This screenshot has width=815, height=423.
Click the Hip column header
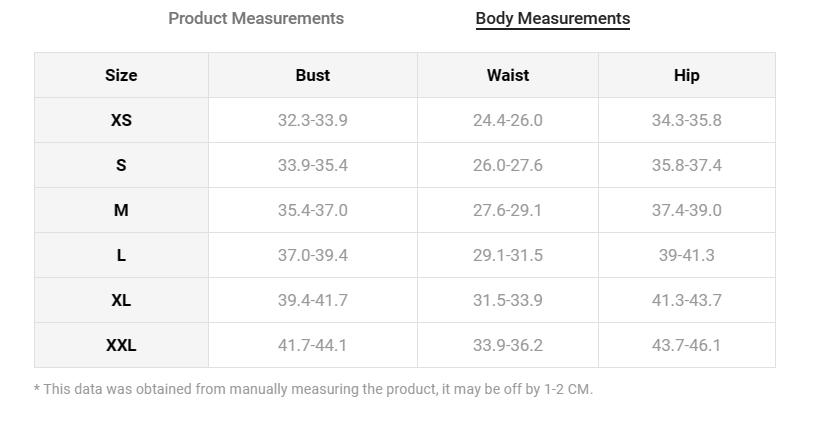point(686,75)
